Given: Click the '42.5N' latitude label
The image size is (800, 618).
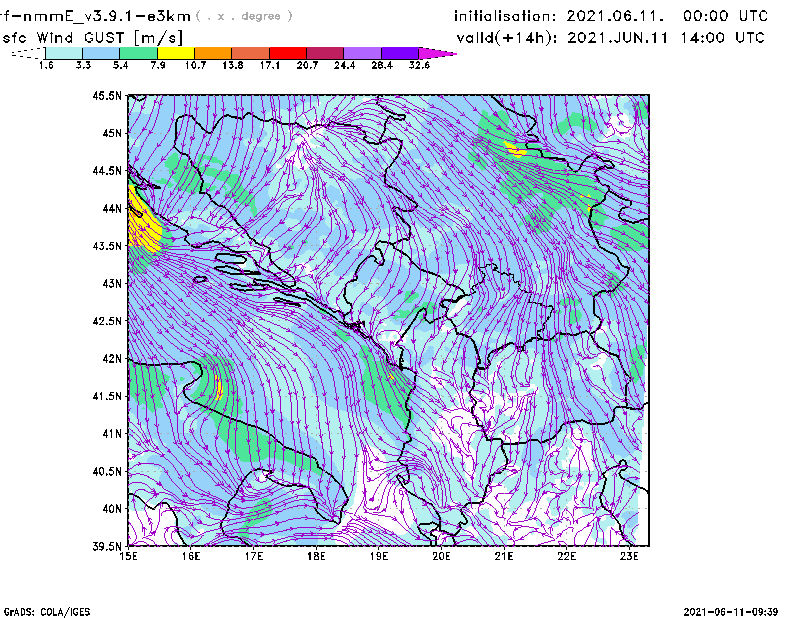Looking at the screenshot, I should tap(107, 321).
